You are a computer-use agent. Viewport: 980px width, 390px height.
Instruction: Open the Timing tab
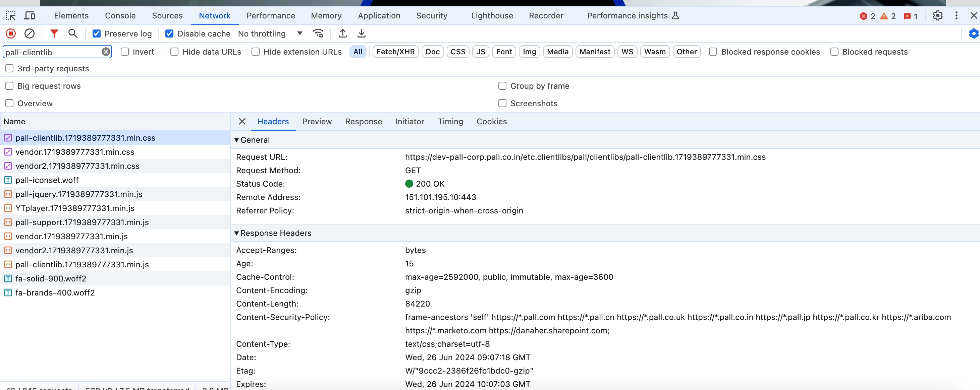coord(450,122)
